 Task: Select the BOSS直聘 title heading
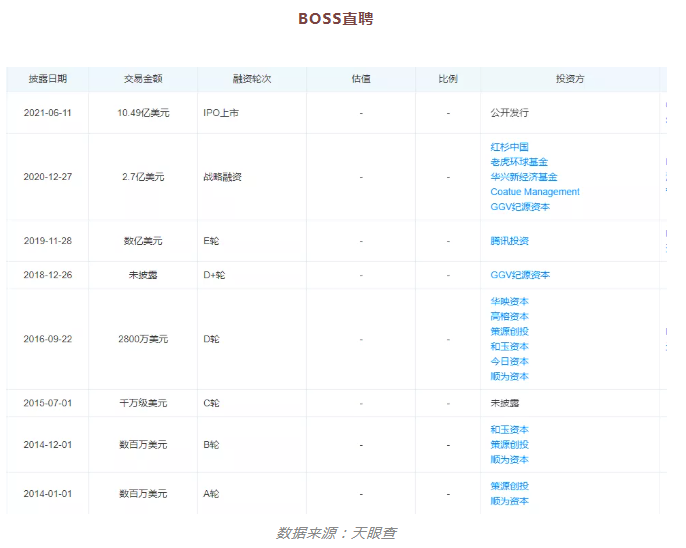(x=336, y=19)
